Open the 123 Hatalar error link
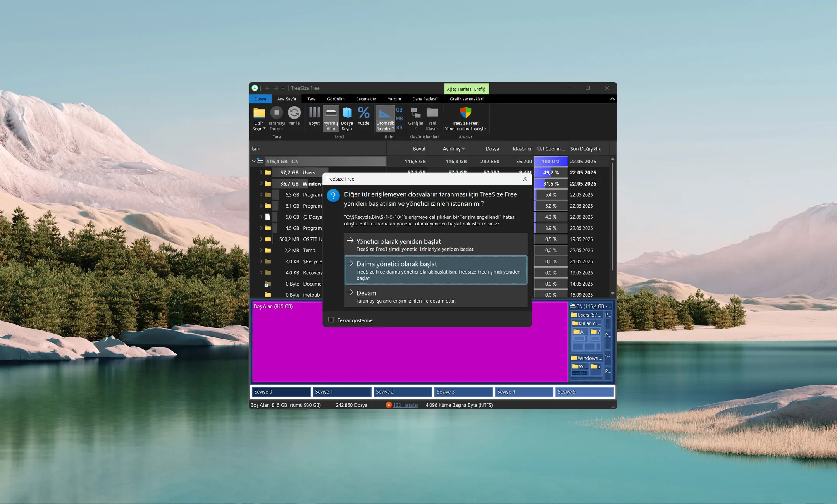The image size is (837, 504). coord(406,405)
